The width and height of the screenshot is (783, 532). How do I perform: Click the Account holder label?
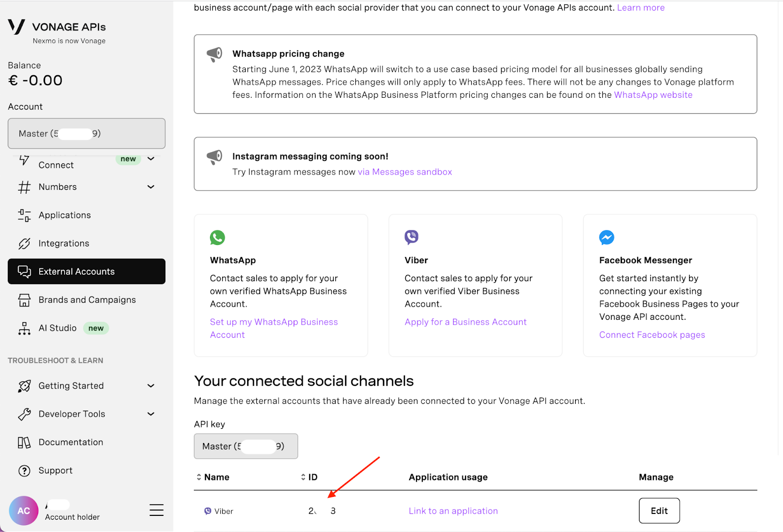pos(72,517)
